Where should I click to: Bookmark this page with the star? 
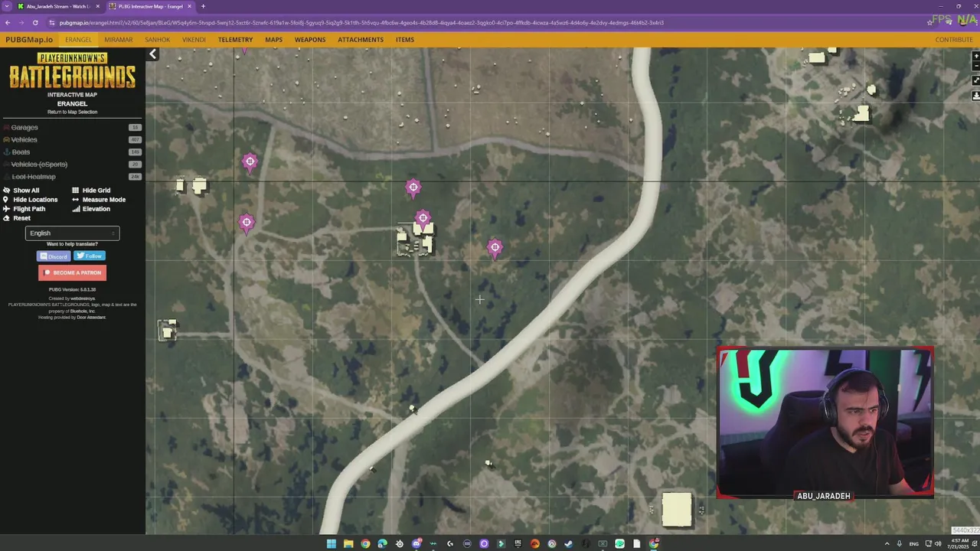pos(930,22)
